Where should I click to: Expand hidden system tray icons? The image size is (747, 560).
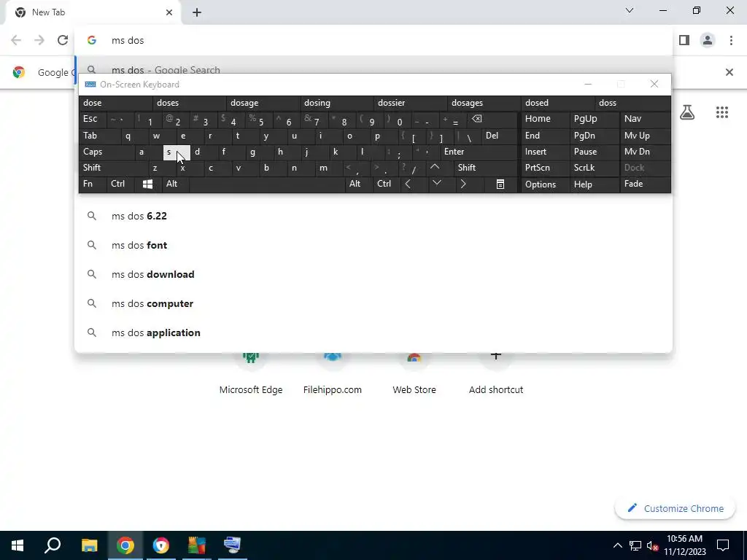click(617, 545)
